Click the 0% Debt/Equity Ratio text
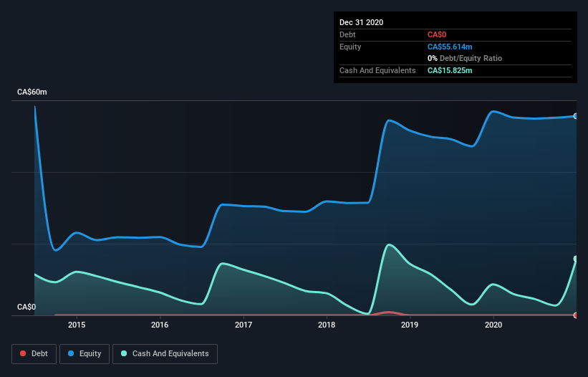 [465, 58]
